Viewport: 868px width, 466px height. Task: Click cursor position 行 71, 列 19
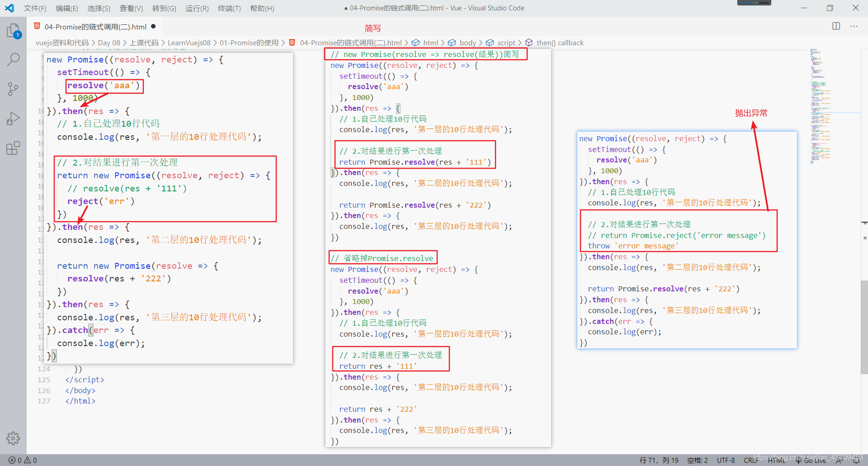click(659, 460)
